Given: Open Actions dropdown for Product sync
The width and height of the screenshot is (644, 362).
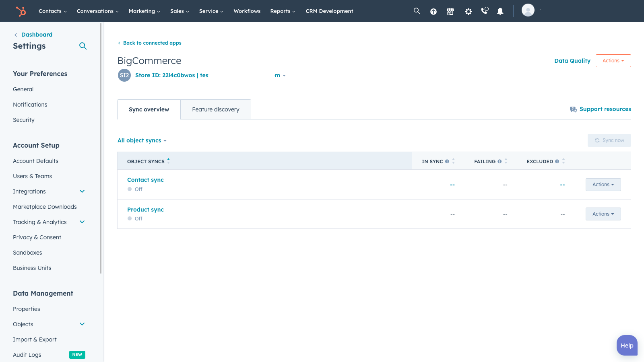Looking at the screenshot, I should tap(603, 214).
